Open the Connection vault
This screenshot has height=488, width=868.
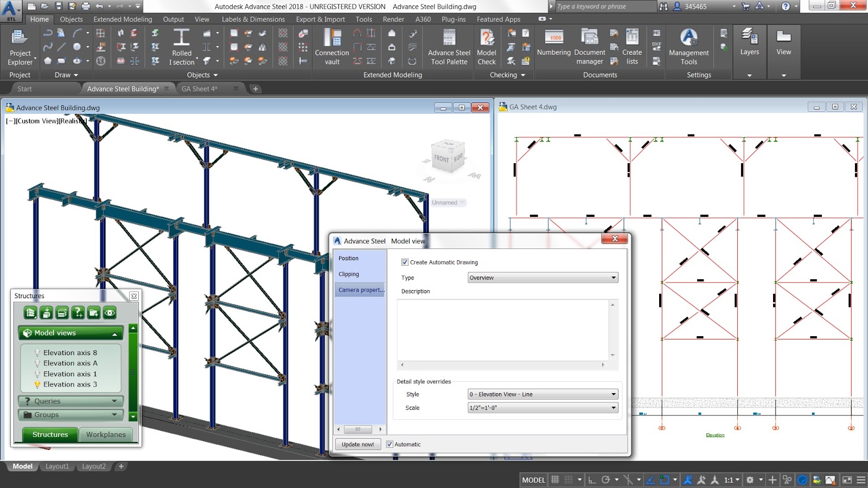331,46
